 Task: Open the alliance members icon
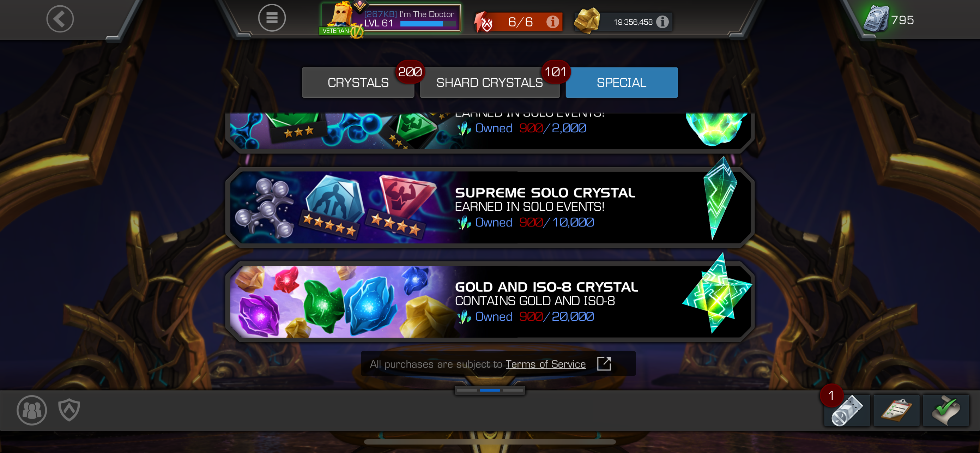(x=32, y=410)
